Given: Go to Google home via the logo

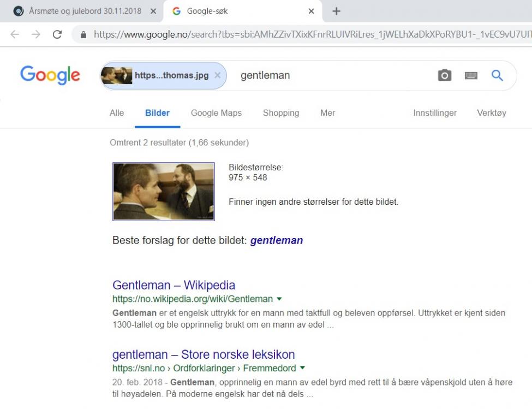Looking at the screenshot, I should click(x=50, y=75).
